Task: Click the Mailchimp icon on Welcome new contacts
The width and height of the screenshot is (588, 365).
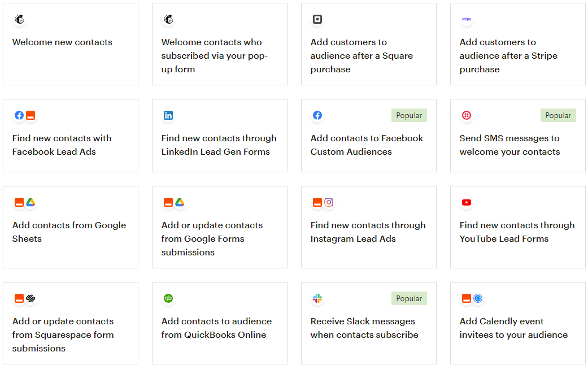Action: pos(19,19)
